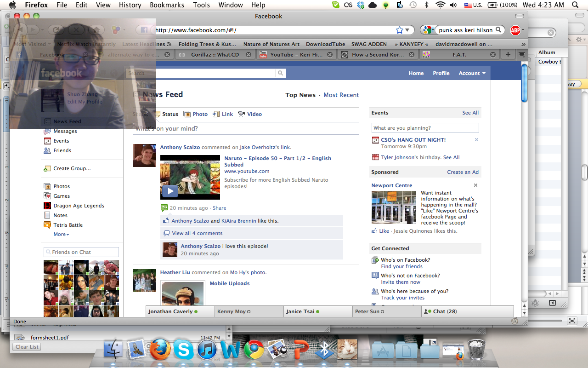Close the Gorillaz What.CD tab
Screen dimensions: 588x368
point(249,55)
